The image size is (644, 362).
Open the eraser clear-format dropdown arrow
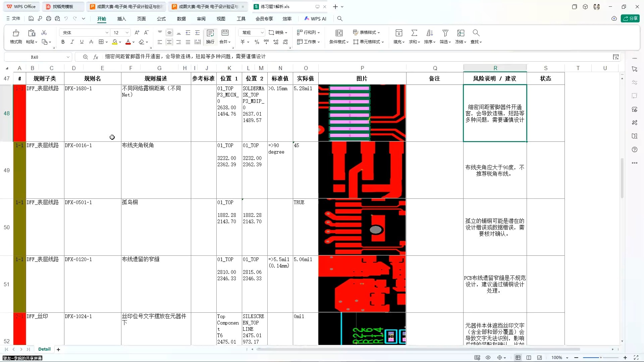tap(147, 42)
